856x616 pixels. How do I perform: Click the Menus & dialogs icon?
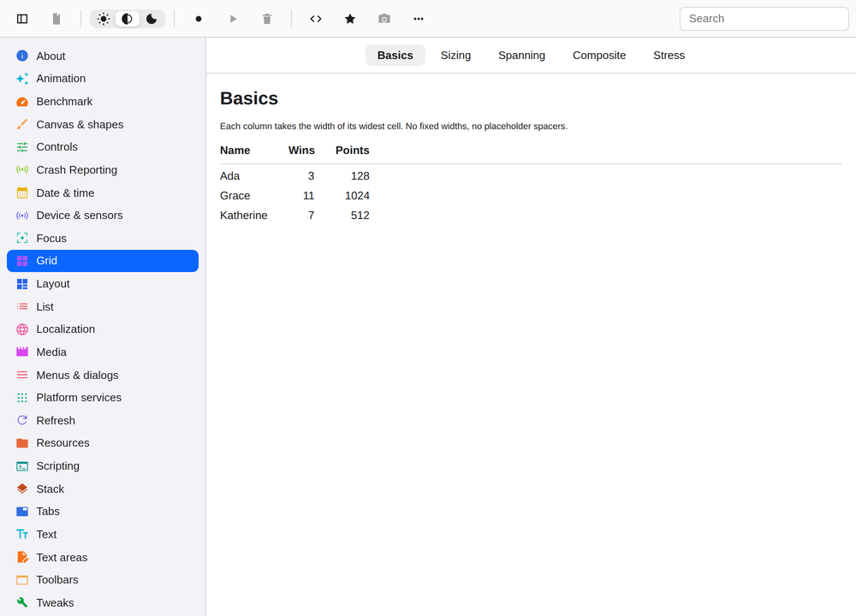point(22,375)
